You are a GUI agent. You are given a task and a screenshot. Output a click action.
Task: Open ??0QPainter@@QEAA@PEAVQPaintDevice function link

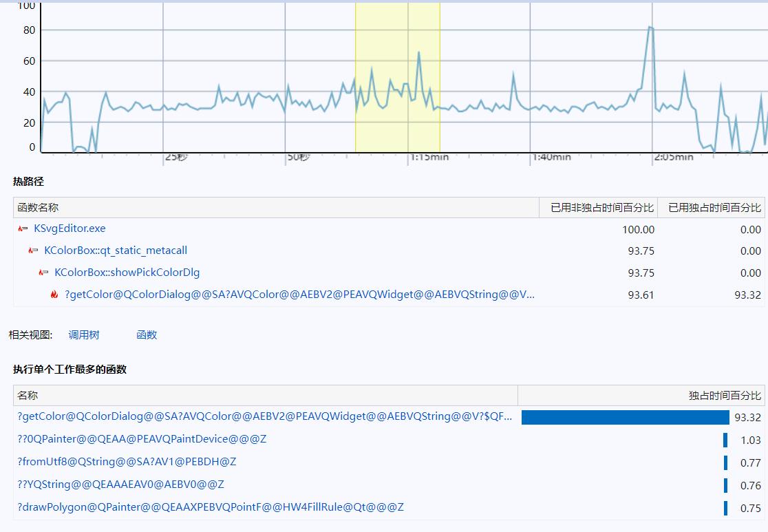tap(142, 439)
